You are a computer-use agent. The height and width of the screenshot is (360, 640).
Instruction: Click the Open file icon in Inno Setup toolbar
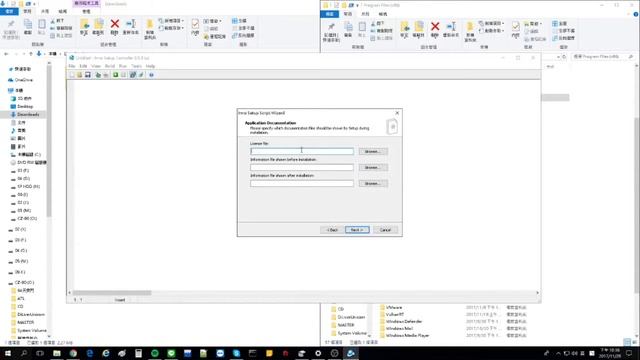pos(80,75)
